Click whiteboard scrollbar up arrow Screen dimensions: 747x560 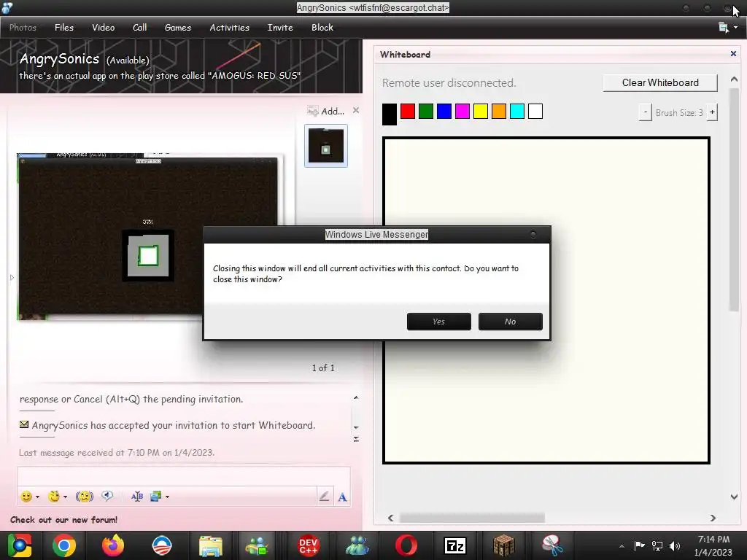734,79
